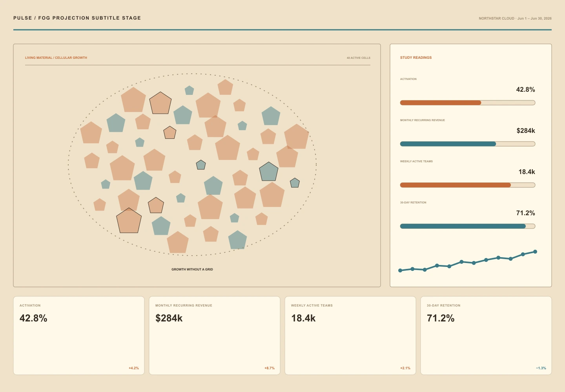The image size is (565, 392).
Task: Open the Activation 42.8% summary card
Action: point(79,336)
